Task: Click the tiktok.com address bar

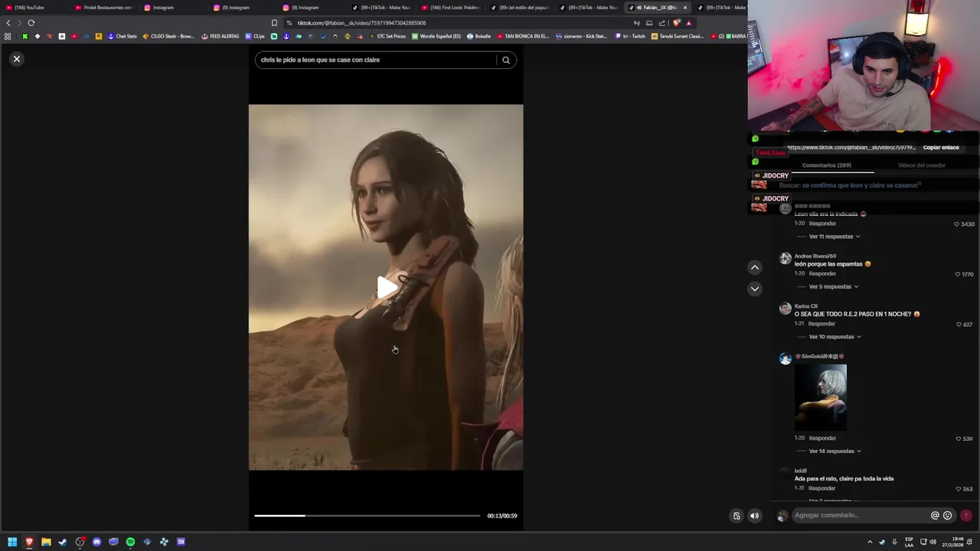Action: (459, 23)
